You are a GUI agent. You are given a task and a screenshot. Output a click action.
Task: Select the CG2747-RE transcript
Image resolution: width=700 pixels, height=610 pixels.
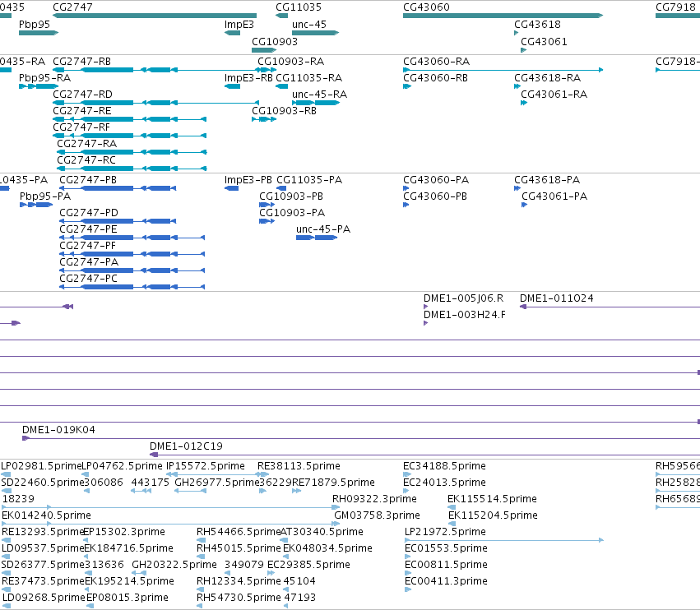click(x=129, y=119)
